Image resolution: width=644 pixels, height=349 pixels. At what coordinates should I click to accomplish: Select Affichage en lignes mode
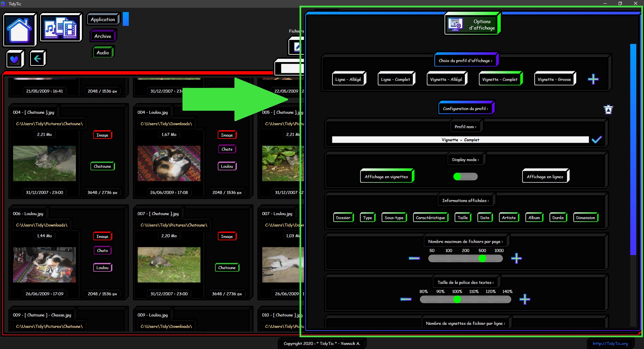(545, 176)
